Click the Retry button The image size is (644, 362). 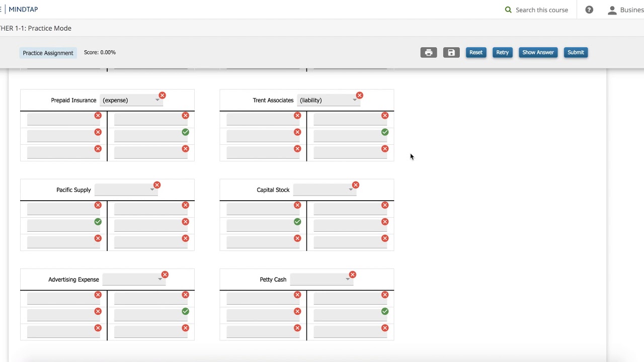(503, 52)
